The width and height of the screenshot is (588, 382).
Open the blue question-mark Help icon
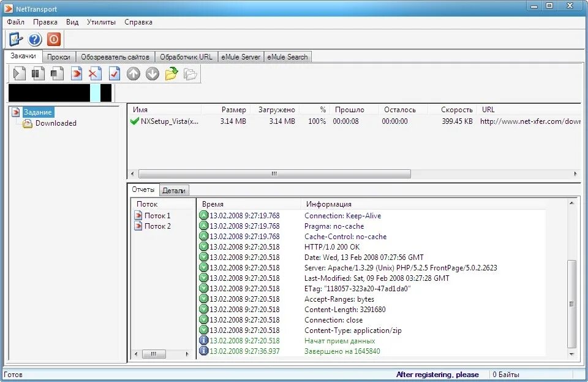coord(35,39)
